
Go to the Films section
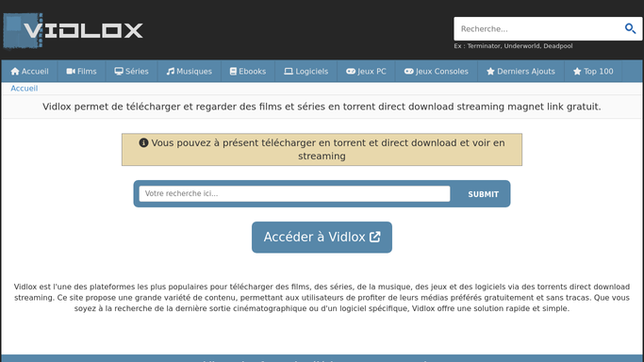click(x=81, y=72)
